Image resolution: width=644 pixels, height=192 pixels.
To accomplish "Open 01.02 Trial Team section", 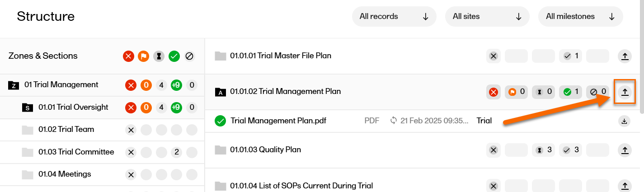I will [x=66, y=130].
